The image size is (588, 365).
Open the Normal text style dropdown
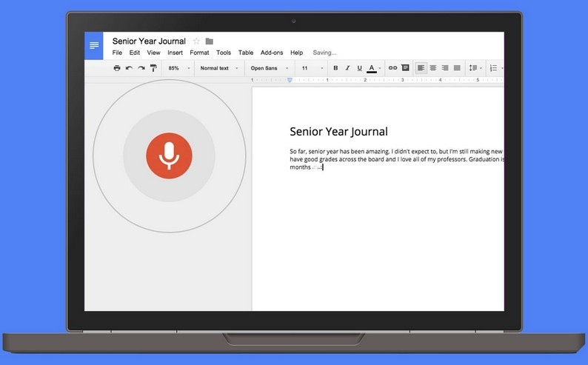[218, 68]
